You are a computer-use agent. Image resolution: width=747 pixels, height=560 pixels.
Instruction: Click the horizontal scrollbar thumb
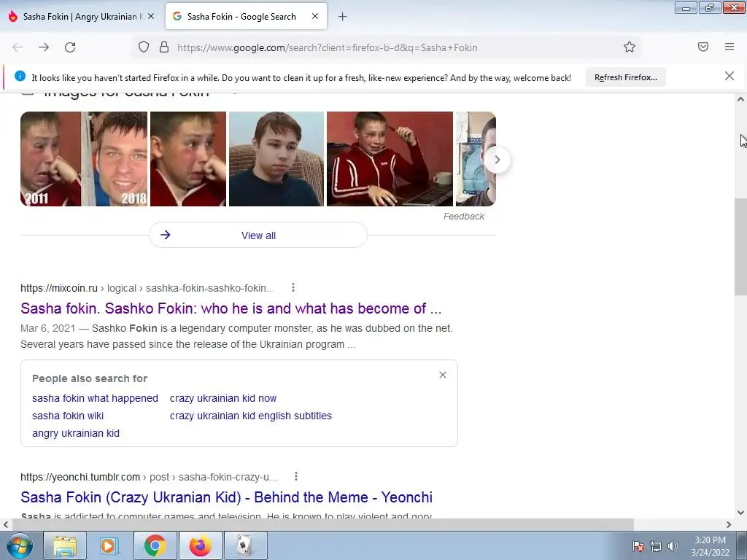coord(322,524)
